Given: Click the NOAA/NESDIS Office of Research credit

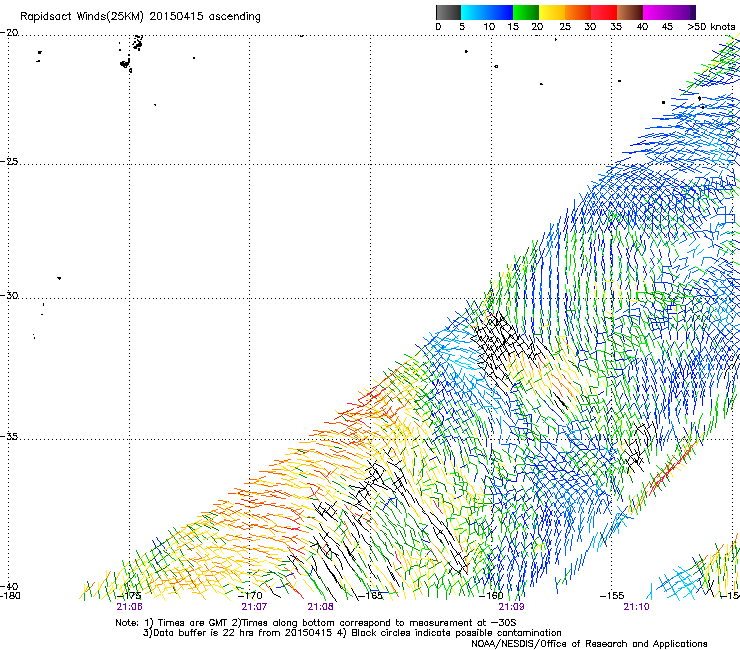Looking at the screenshot, I should [589, 644].
